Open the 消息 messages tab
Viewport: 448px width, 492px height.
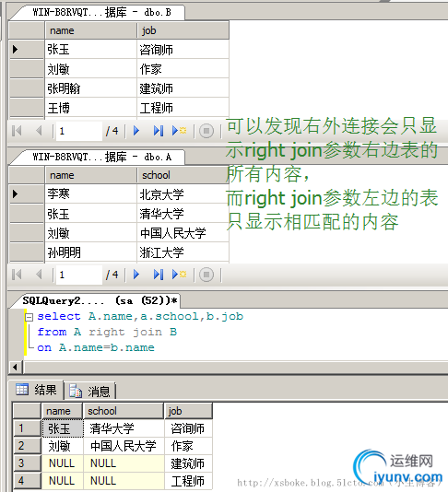click(x=89, y=392)
